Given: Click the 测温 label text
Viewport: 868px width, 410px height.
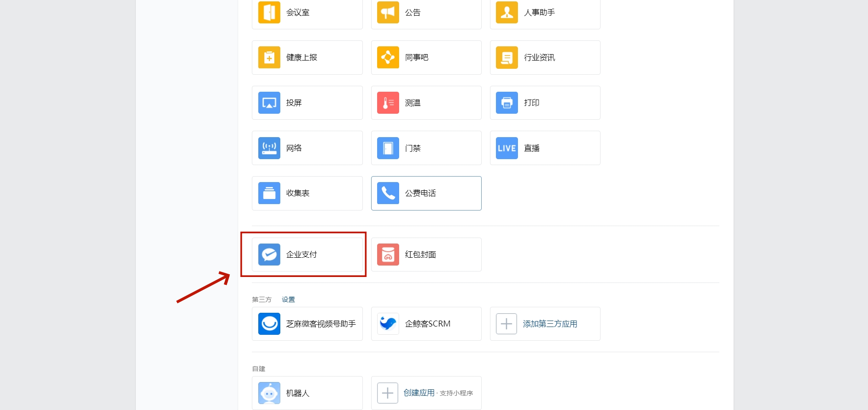Looking at the screenshot, I should pos(413,103).
